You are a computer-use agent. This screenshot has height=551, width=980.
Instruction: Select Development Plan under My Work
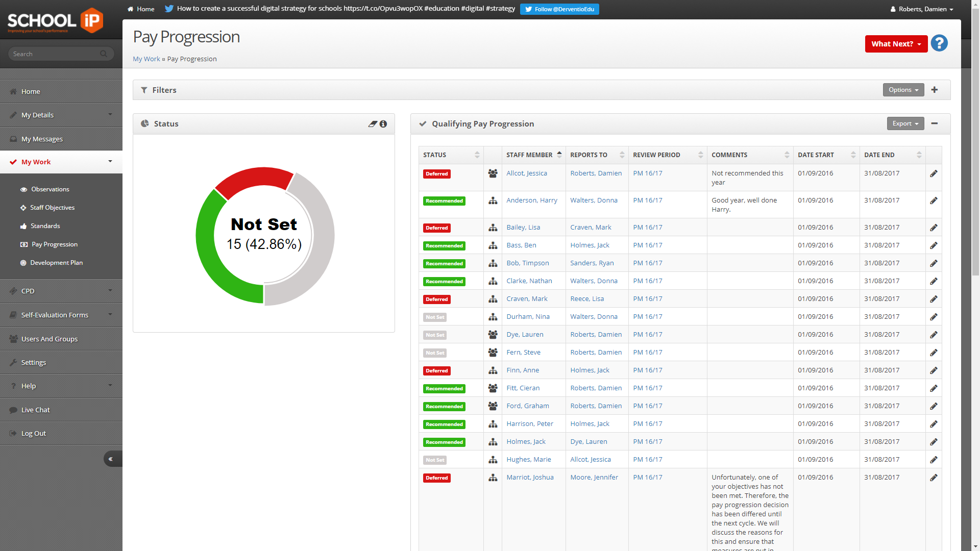click(56, 263)
